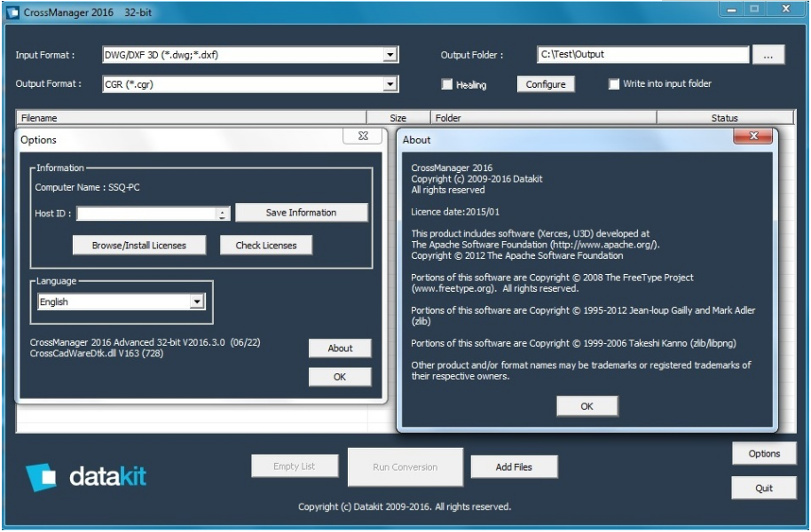811x532 pixels.
Task: Enable the Healing checkbox
Action: coord(447,84)
